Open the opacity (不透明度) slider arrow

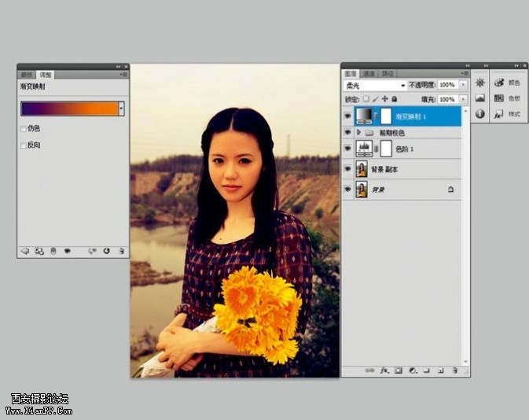click(x=463, y=85)
